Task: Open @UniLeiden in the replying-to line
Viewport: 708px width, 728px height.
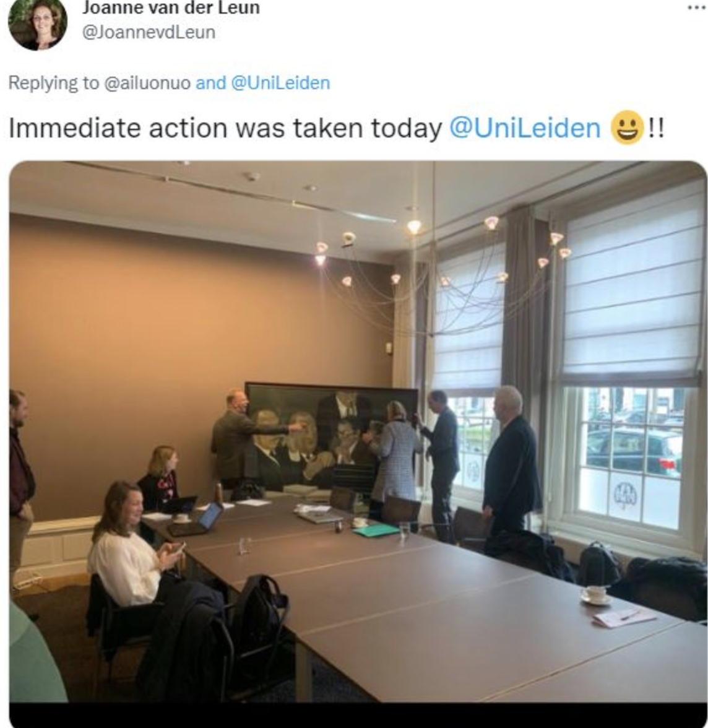Action: [280, 83]
